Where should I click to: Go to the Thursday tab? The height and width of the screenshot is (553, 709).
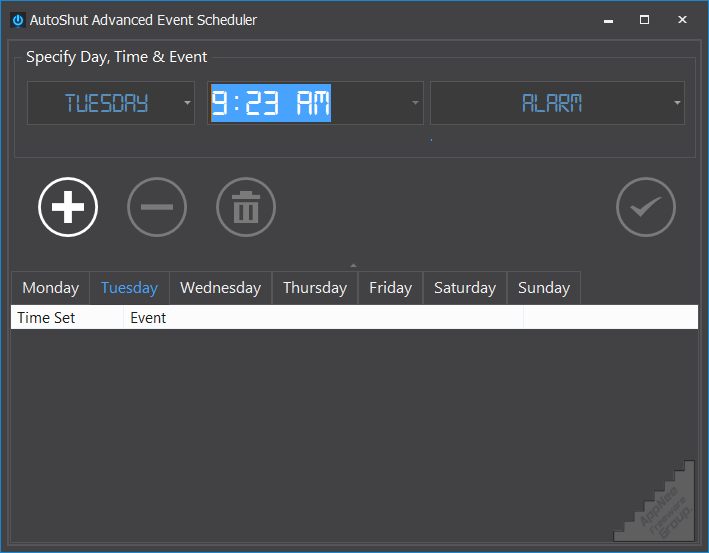tap(315, 288)
